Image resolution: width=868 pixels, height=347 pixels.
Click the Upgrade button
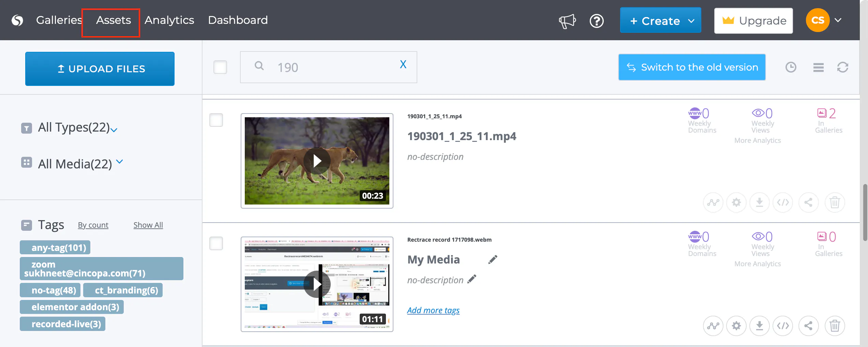click(x=753, y=21)
